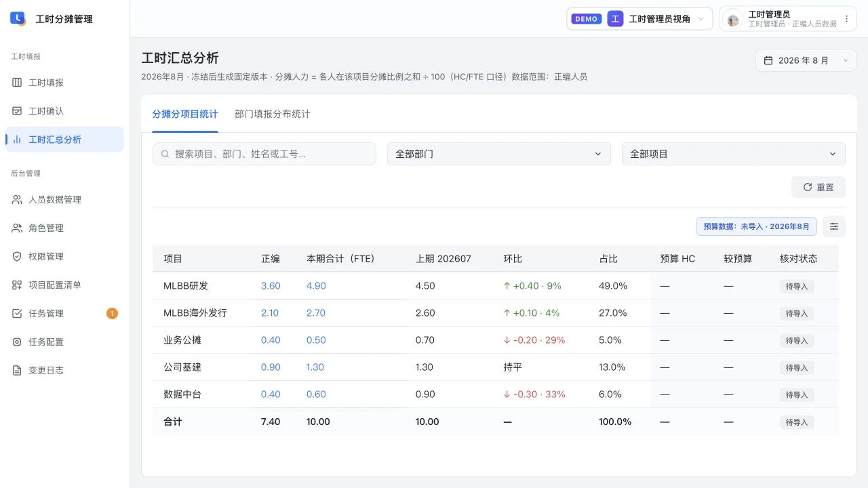Click 待导入 status in 合计 row
Screen dimensions: 868x488
click(797, 422)
